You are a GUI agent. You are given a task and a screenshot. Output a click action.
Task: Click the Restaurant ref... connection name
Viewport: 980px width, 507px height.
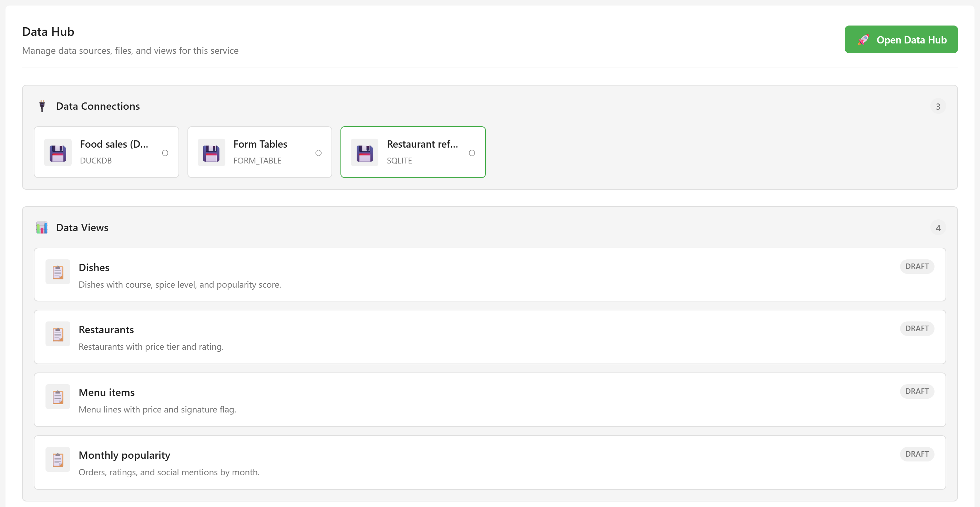[422, 145]
